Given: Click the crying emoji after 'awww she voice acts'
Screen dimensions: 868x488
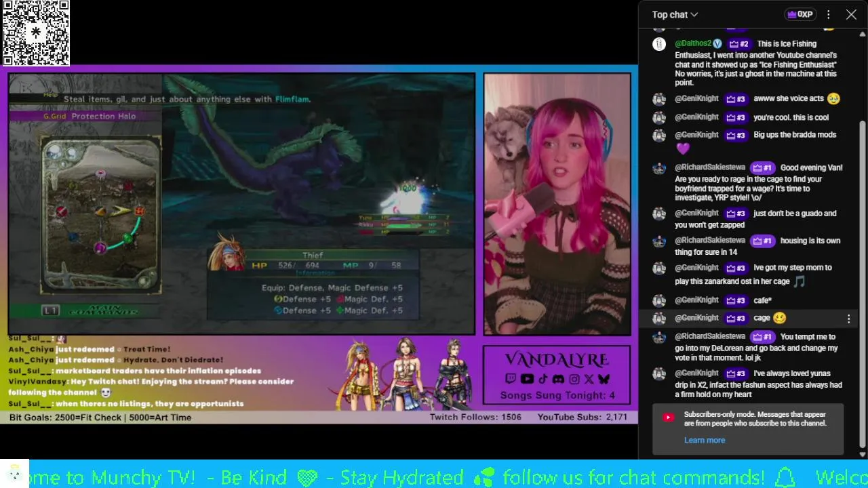Looking at the screenshot, I should click(833, 99).
